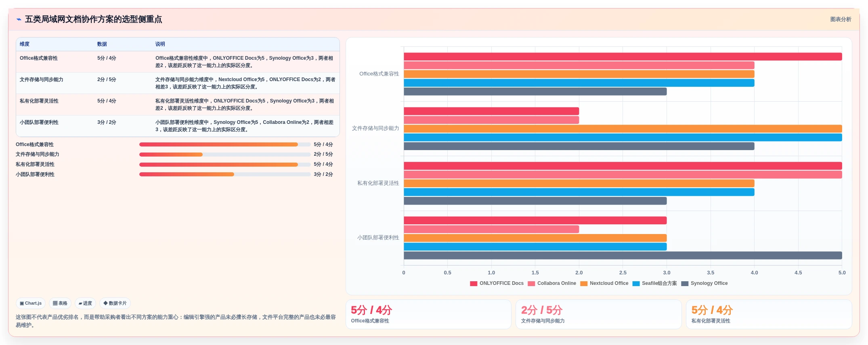The width and height of the screenshot is (868, 345).
Task: Click the blue icon beside the page title
Action: [x=19, y=19]
